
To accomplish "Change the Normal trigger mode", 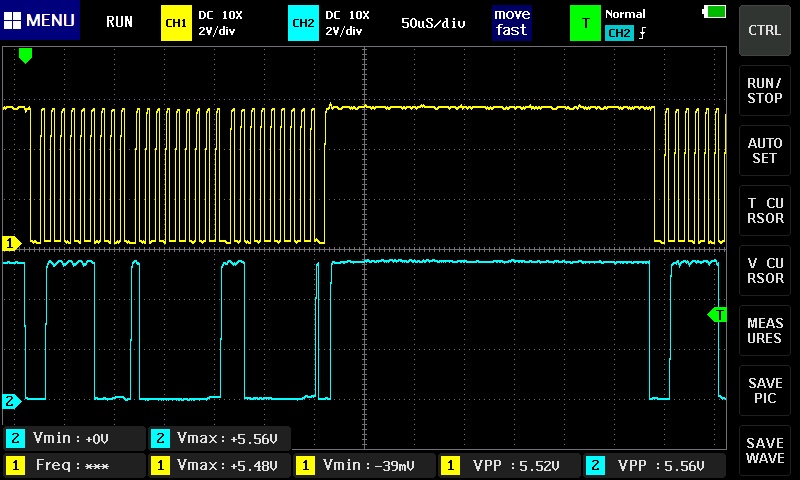I will coord(625,14).
